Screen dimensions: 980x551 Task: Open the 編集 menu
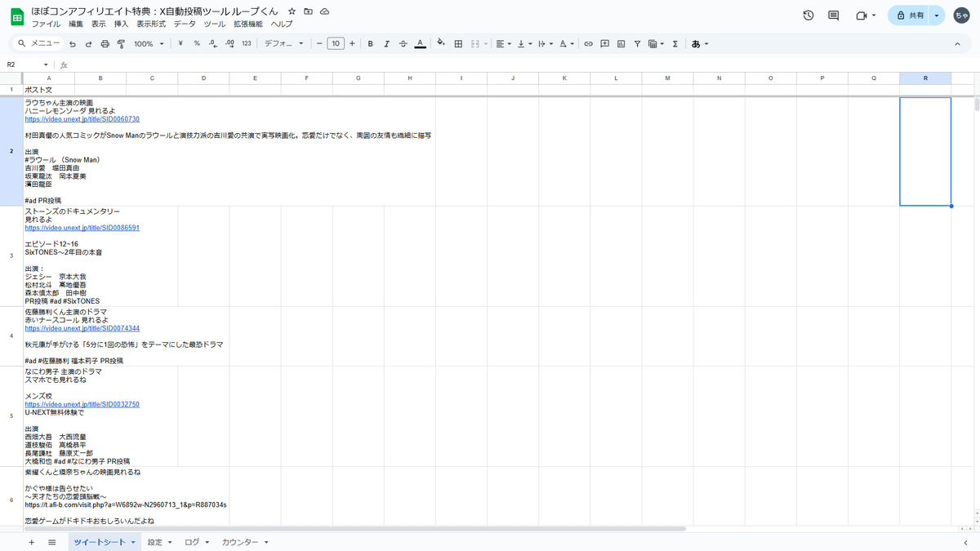[x=76, y=24]
